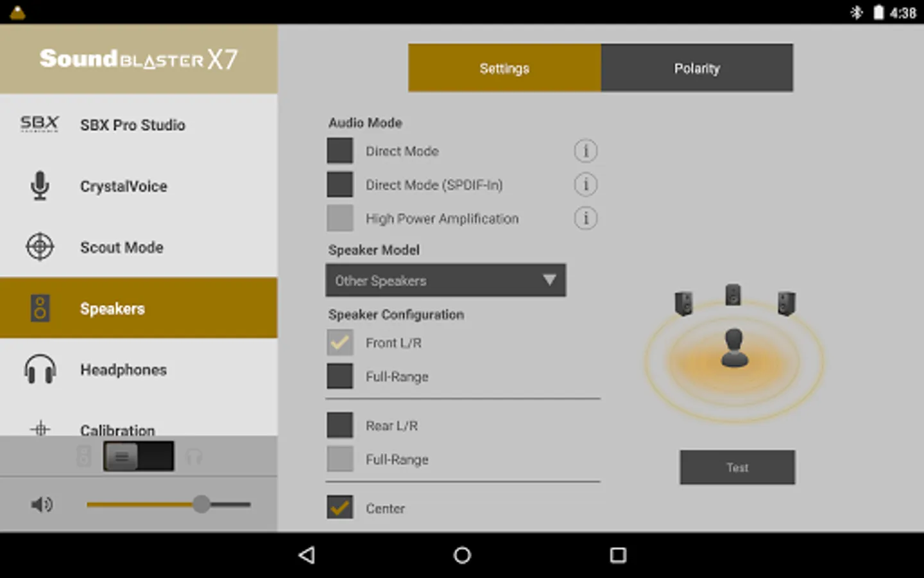Enable Direct Mode (SPDIF-In) checkbox

pos(340,184)
